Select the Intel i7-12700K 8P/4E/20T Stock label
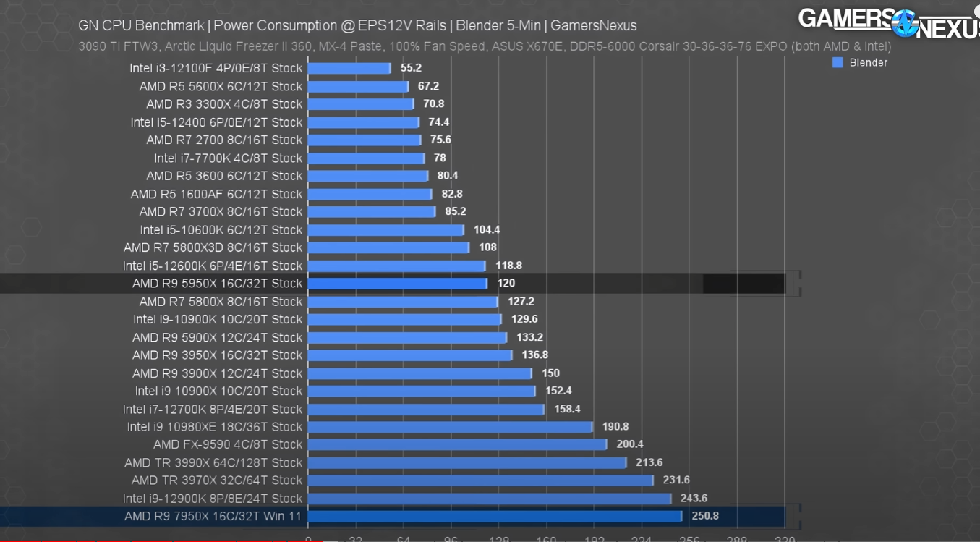 point(212,409)
